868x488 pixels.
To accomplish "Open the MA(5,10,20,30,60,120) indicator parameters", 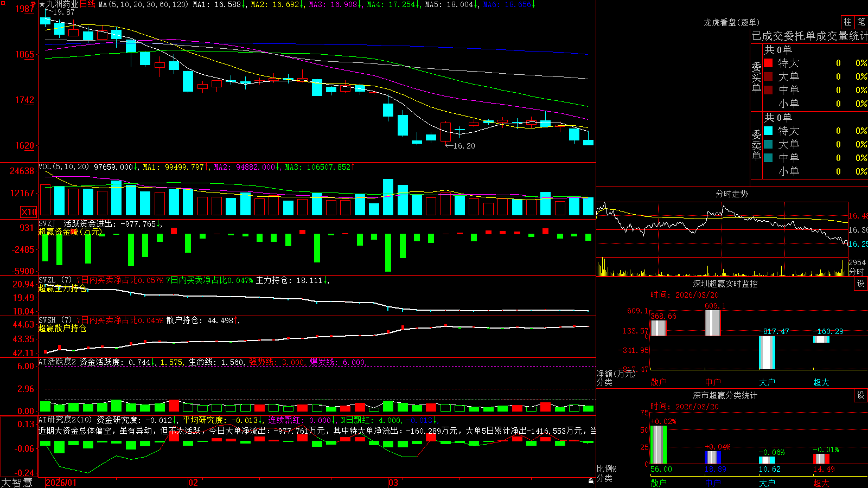I will (143, 4).
